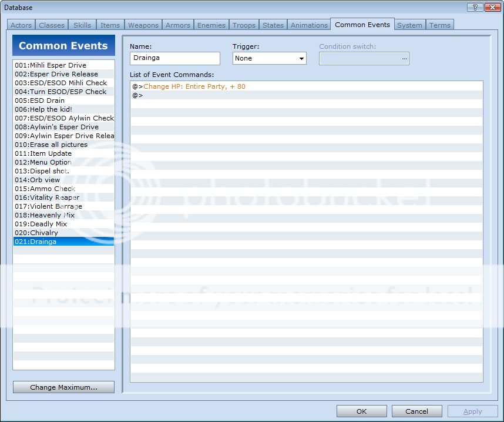Select 020:Chivalry common event

tap(36, 233)
